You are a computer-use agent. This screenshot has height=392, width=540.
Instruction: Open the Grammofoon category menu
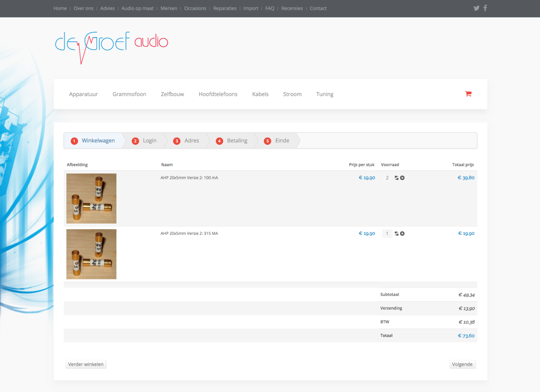[x=129, y=94]
